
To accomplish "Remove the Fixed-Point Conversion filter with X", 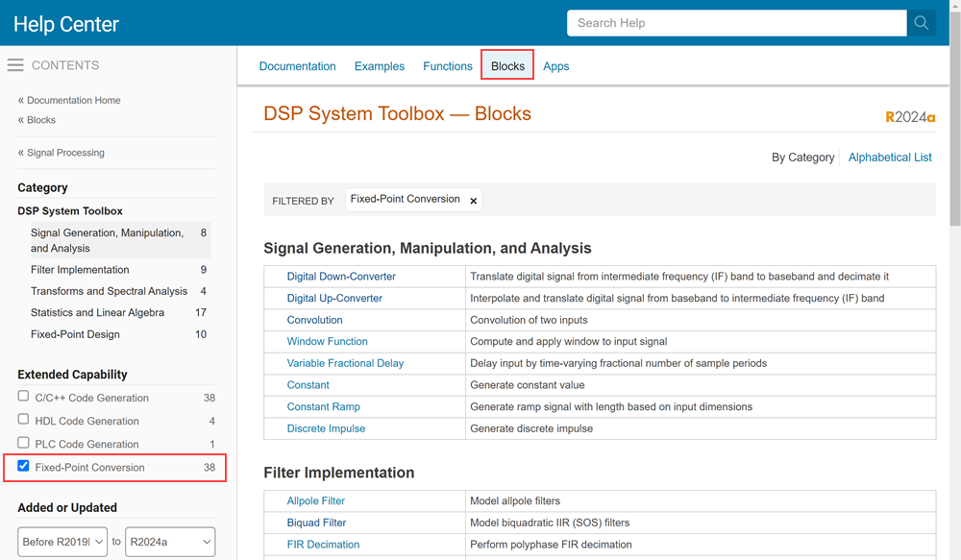I will click(x=473, y=201).
